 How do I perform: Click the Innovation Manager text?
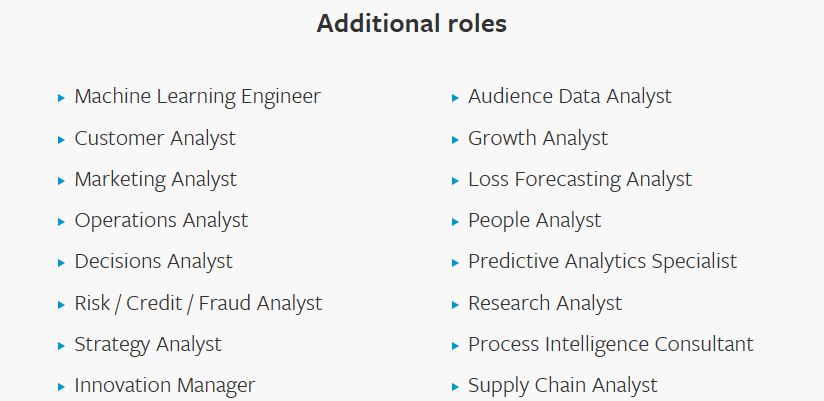(164, 386)
